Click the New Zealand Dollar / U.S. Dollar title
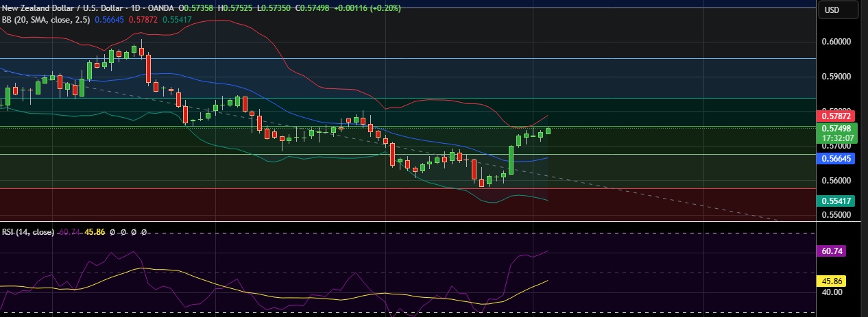Screen dimensions: 868x317 [x=63, y=8]
